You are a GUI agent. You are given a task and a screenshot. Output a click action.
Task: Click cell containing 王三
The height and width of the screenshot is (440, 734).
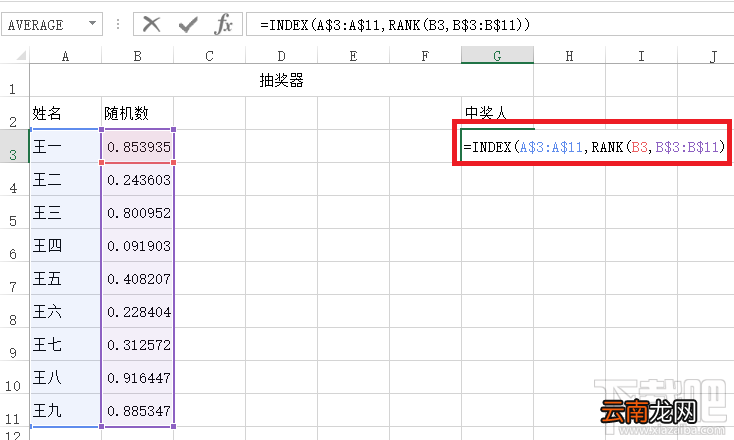pos(65,212)
